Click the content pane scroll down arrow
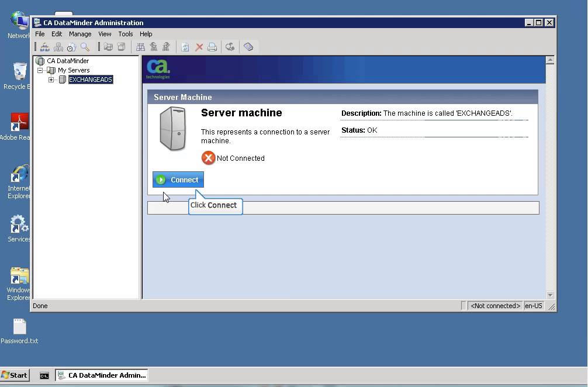 pyautogui.click(x=550, y=295)
